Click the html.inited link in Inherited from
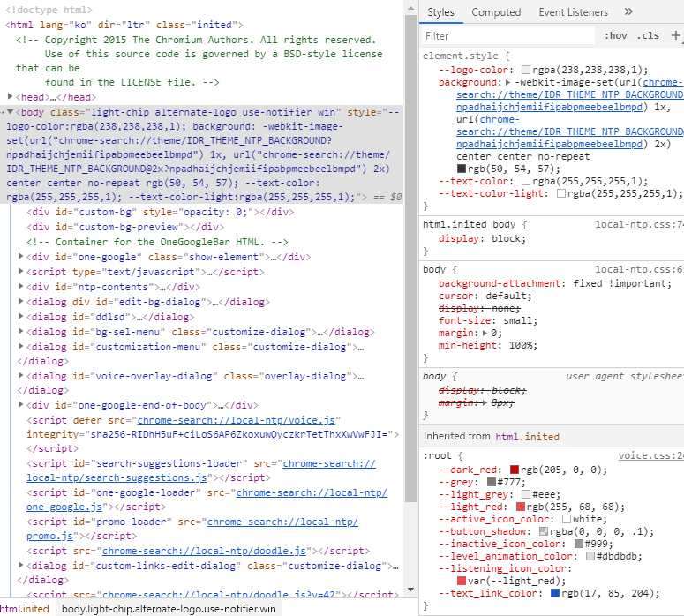684x616 pixels. pyautogui.click(x=528, y=437)
